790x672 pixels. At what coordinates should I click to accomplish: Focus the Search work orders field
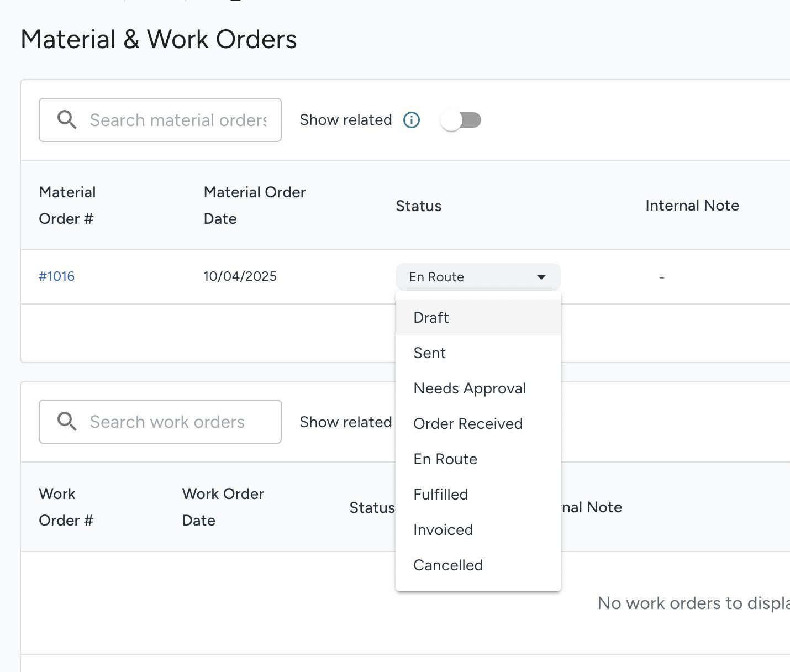pos(178,422)
